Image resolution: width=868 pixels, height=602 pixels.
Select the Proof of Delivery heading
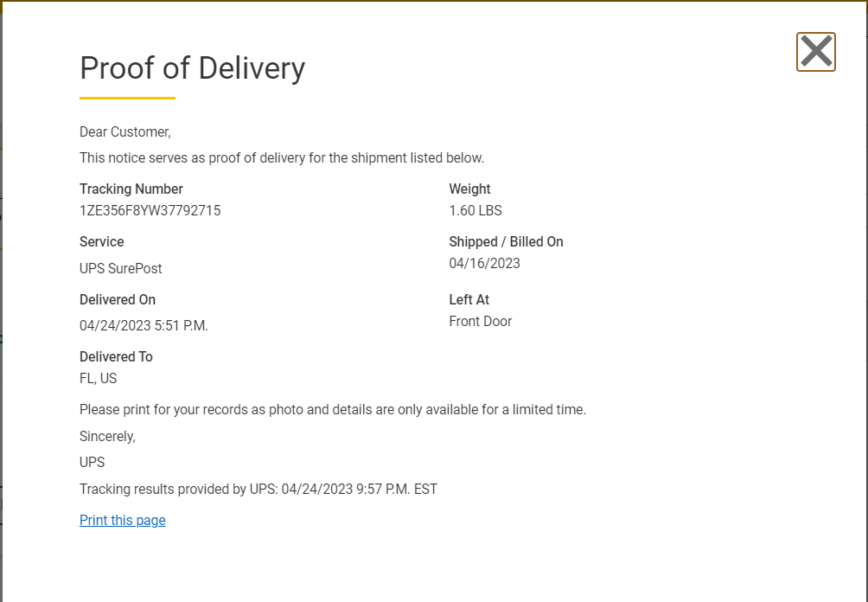192,68
